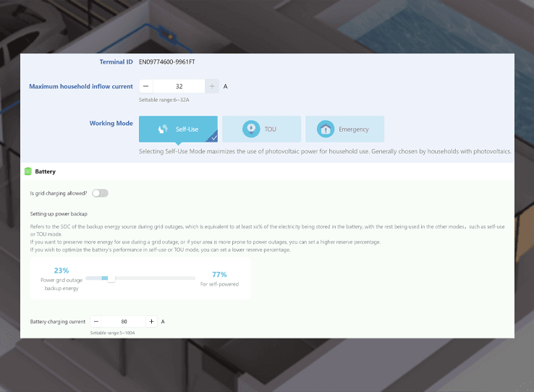Click the household inflow current input field

click(x=179, y=87)
